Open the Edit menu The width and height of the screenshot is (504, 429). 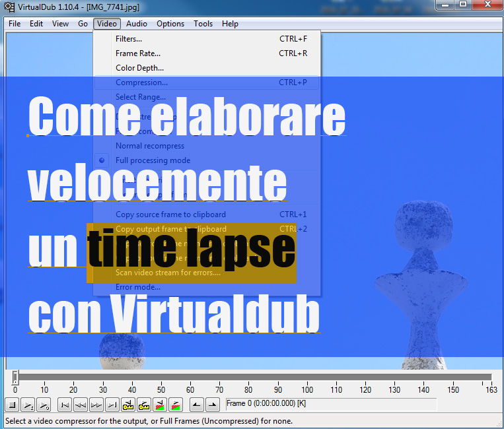click(36, 24)
